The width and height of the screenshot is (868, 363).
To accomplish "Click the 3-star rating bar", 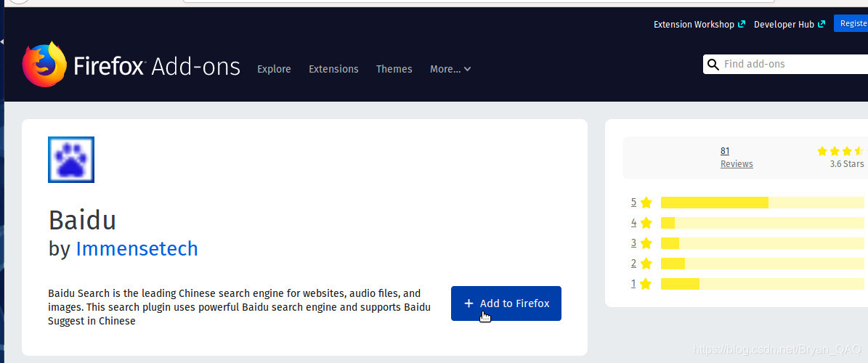I will tap(762, 243).
